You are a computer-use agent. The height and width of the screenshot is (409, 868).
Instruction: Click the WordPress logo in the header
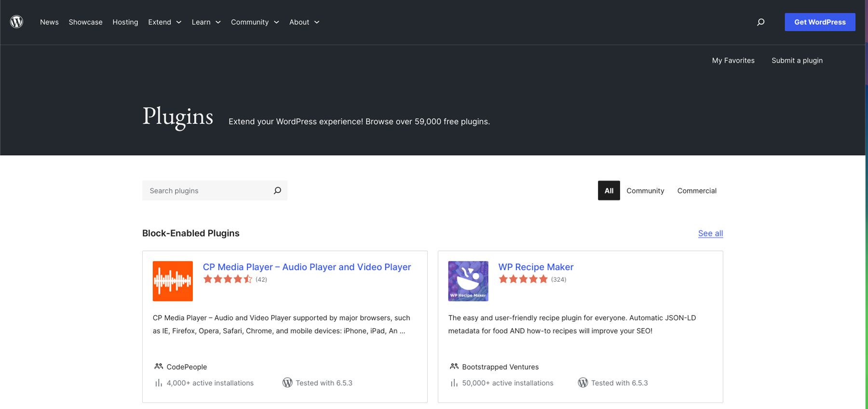(17, 22)
